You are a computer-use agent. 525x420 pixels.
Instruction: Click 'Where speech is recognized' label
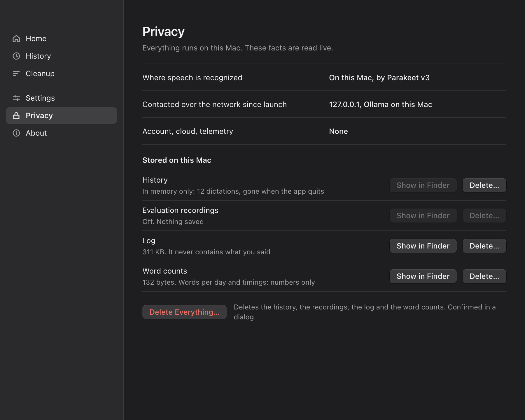(x=192, y=78)
